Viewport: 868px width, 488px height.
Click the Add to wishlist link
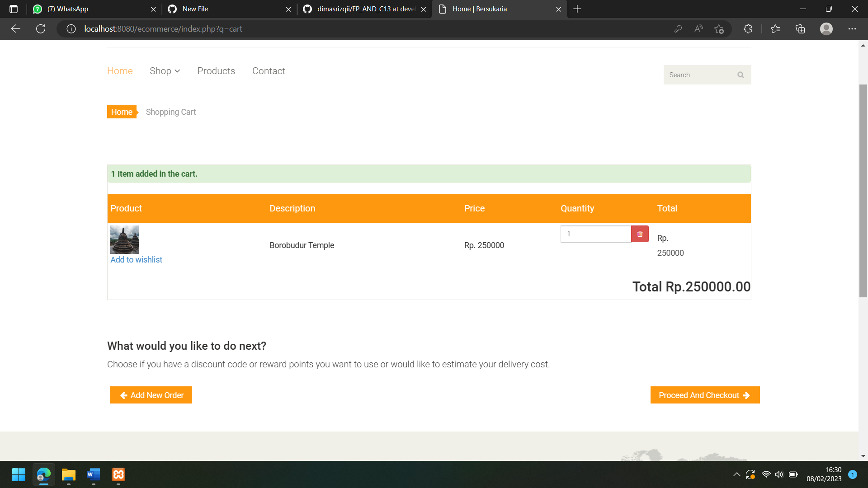coord(136,259)
